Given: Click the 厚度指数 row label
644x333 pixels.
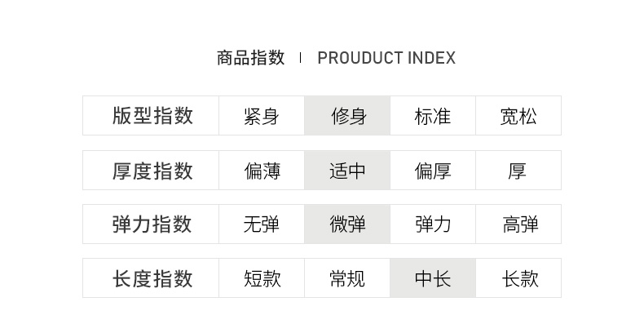Looking at the screenshot, I should click(x=152, y=171).
